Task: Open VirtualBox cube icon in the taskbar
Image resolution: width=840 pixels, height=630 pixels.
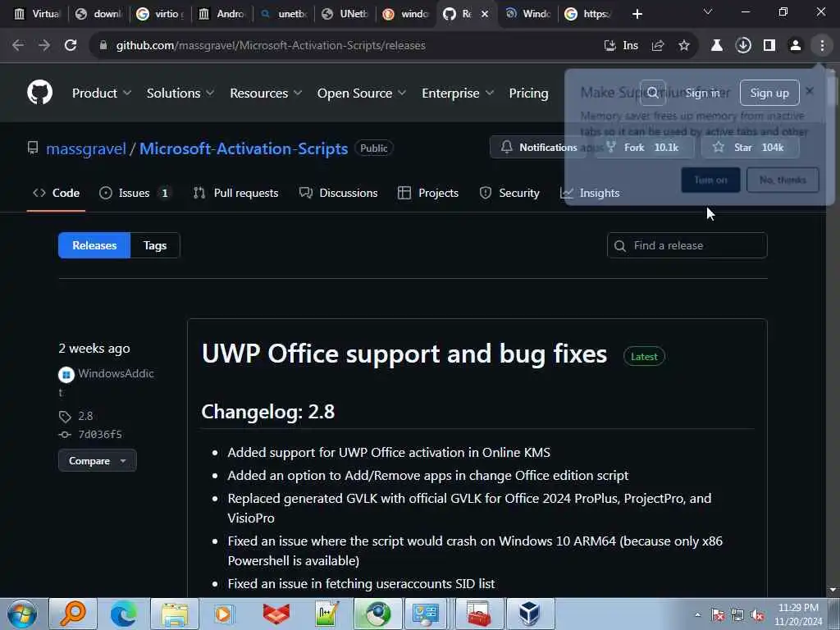Action: [x=529, y=614]
